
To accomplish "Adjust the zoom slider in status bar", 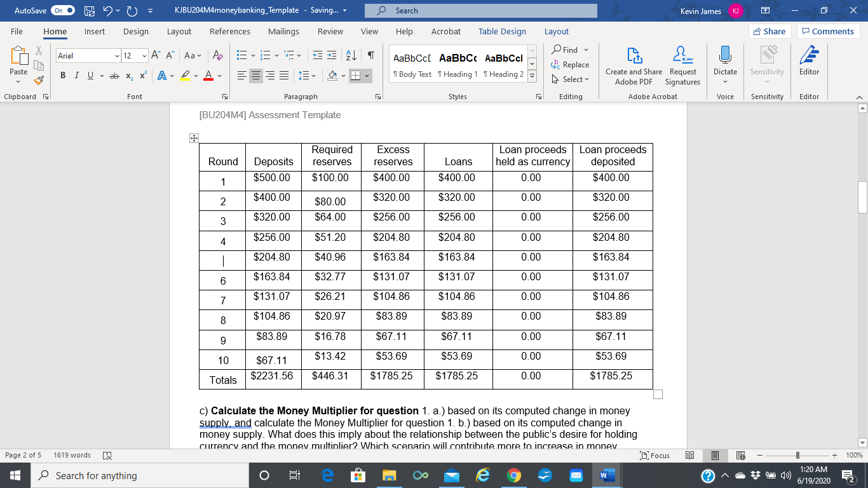I will click(797, 455).
